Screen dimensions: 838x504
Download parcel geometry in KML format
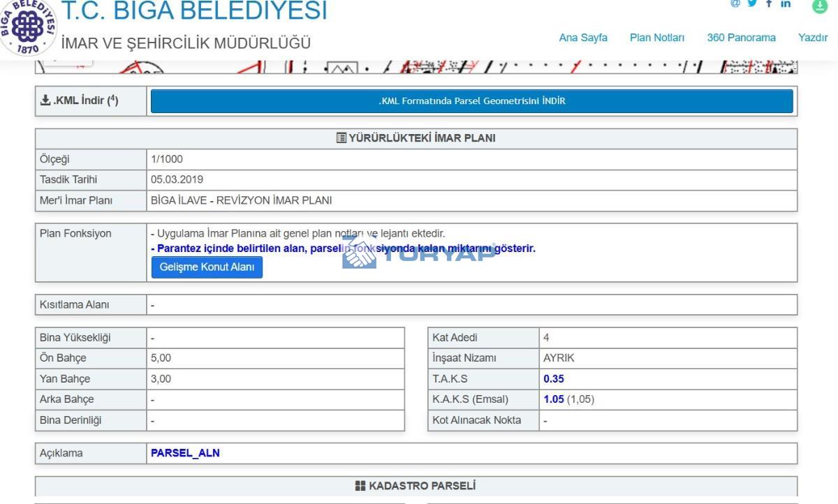(x=472, y=101)
